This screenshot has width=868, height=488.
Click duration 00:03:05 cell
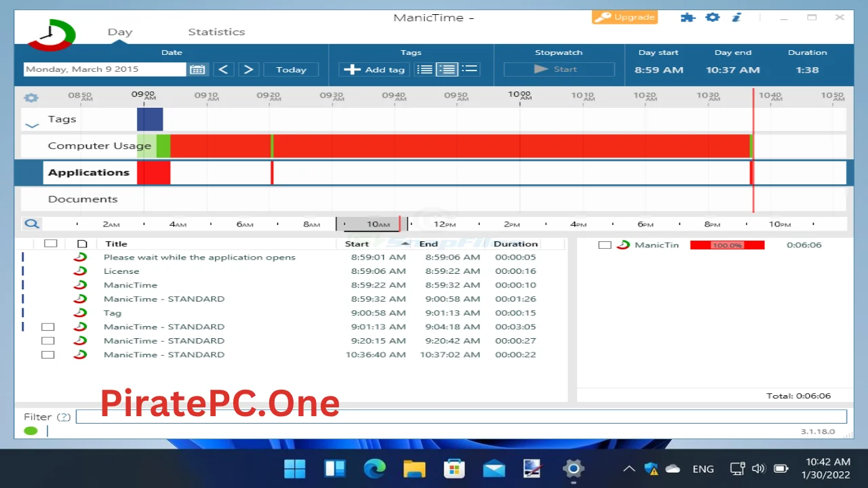click(515, 327)
